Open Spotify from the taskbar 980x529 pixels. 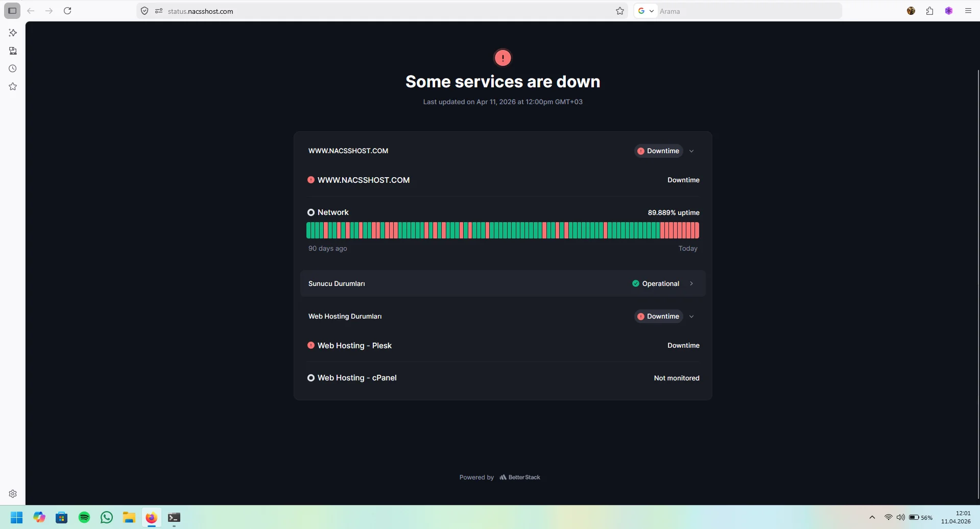tap(84, 517)
